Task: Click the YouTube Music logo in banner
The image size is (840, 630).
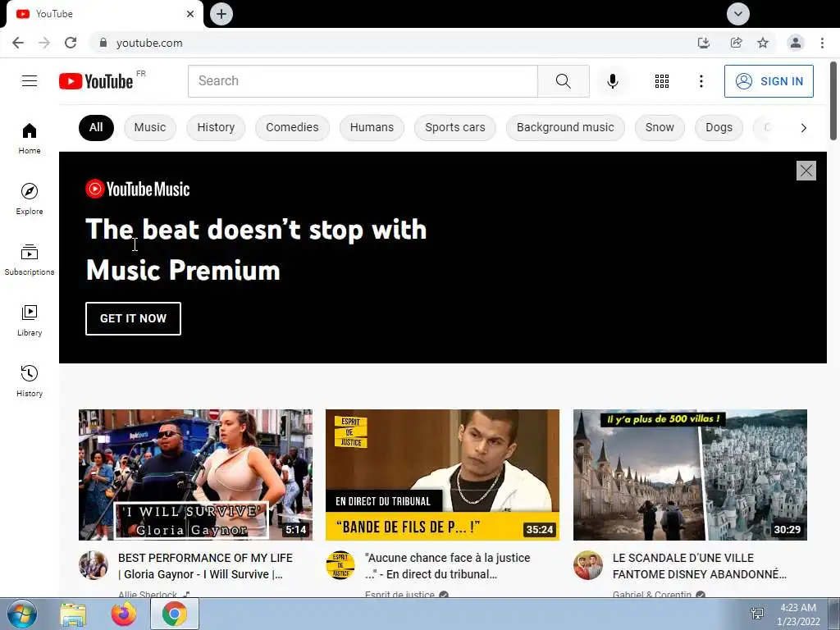Action: (138, 189)
